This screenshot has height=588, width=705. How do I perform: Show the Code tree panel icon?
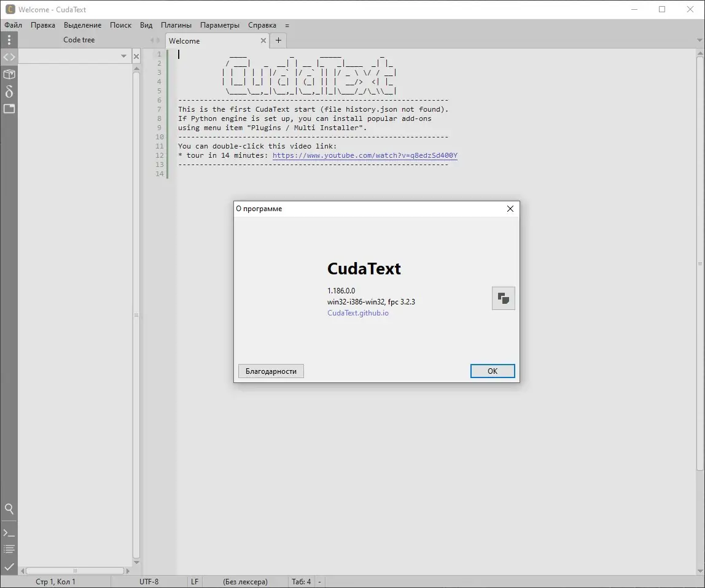point(9,57)
